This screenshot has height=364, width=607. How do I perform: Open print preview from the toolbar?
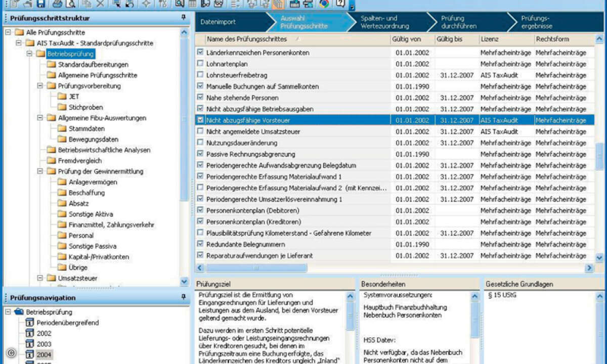click(x=70, y=5)
